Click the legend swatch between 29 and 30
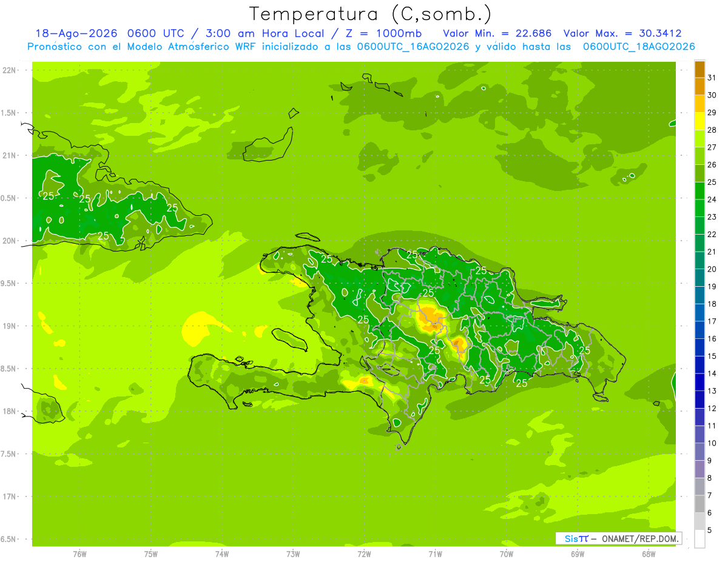Image resolution: width=728 pixels, height=562 pixels. tap(699, 104)
